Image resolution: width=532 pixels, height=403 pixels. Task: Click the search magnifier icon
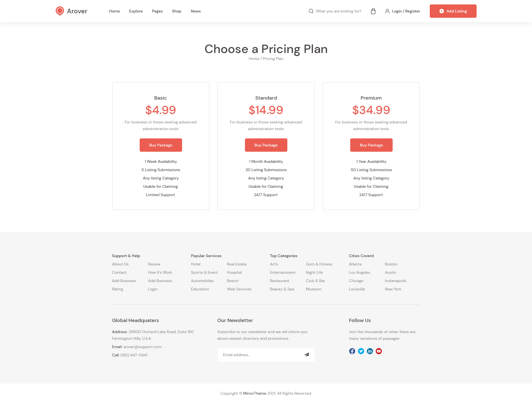point(311,11)
